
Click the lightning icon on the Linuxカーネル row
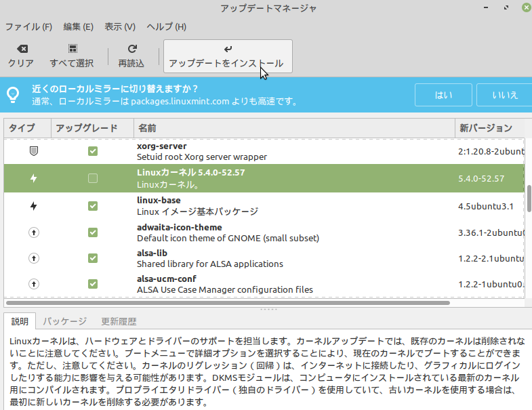coord(33,178)
